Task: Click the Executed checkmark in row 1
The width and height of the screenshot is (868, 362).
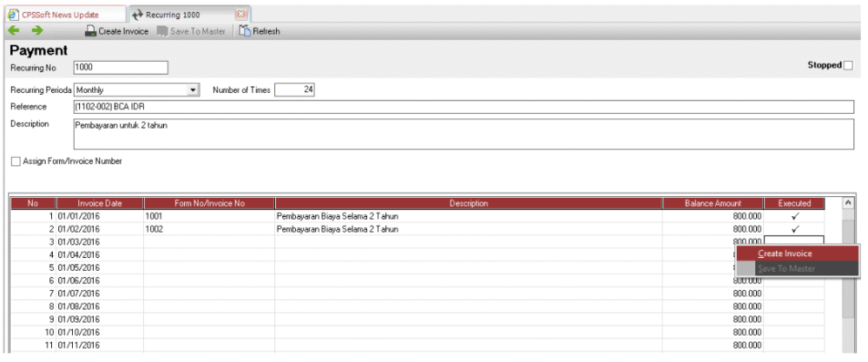Action: (794, 215)
